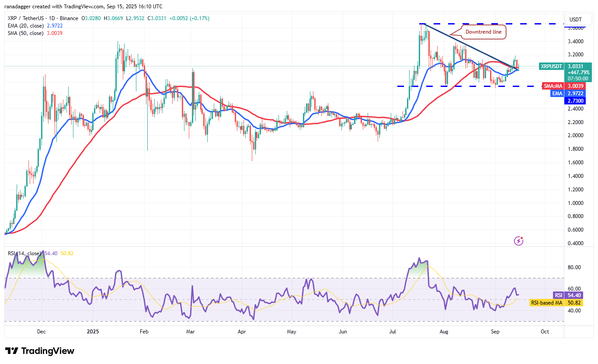Screen dimensions: 598x364
Task: Click Oct on the date axis
Action: 545,332
